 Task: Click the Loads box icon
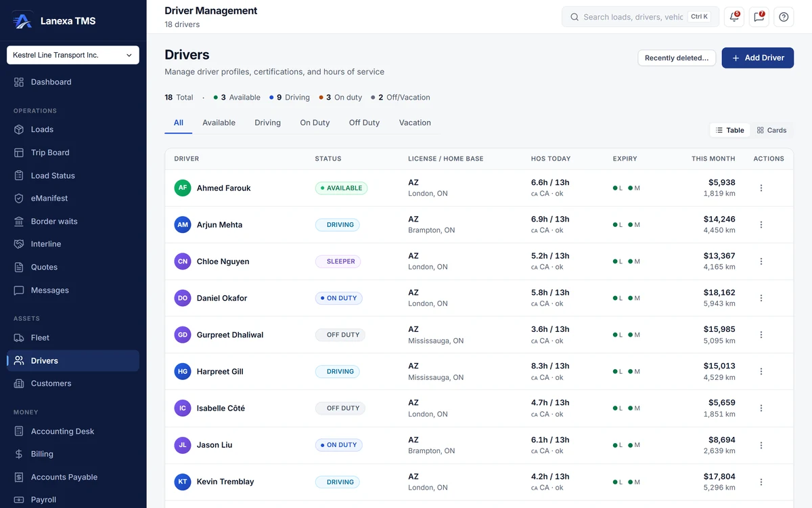point(19,129)
